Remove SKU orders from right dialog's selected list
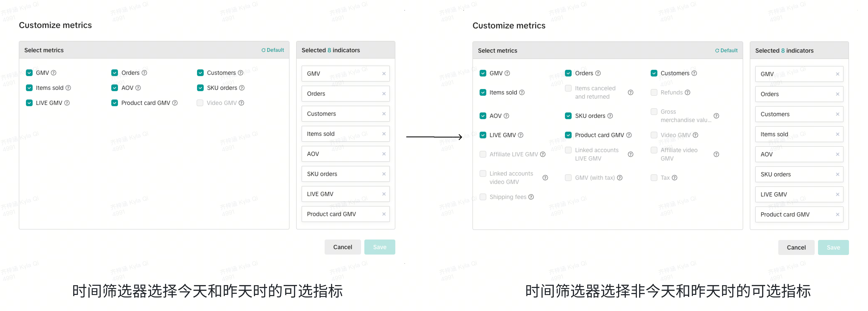Screen dimensions: 868x311 tap(837, 174)
